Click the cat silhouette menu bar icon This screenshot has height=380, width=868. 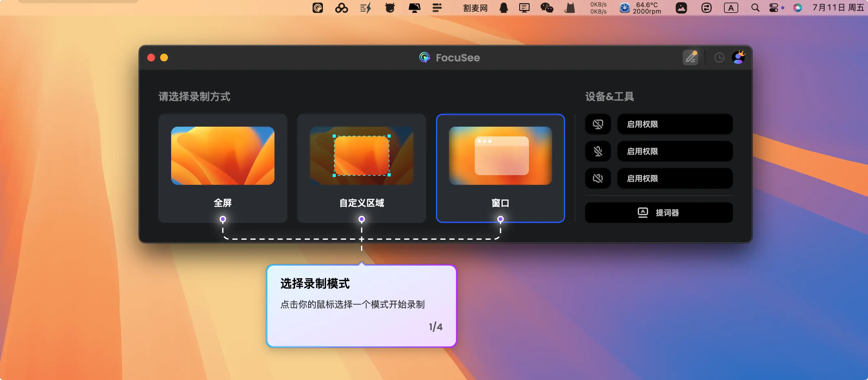coord(569,8)
